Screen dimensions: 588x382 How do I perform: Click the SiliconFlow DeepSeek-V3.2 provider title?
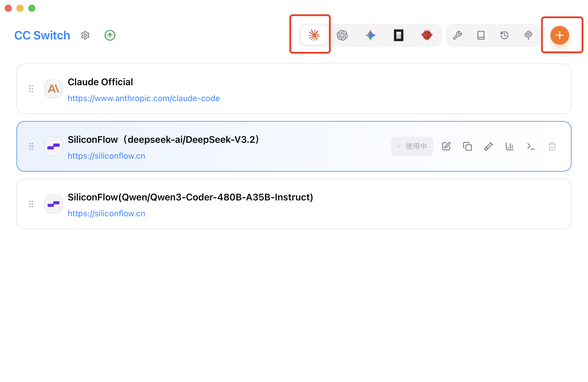click(163, 140)
